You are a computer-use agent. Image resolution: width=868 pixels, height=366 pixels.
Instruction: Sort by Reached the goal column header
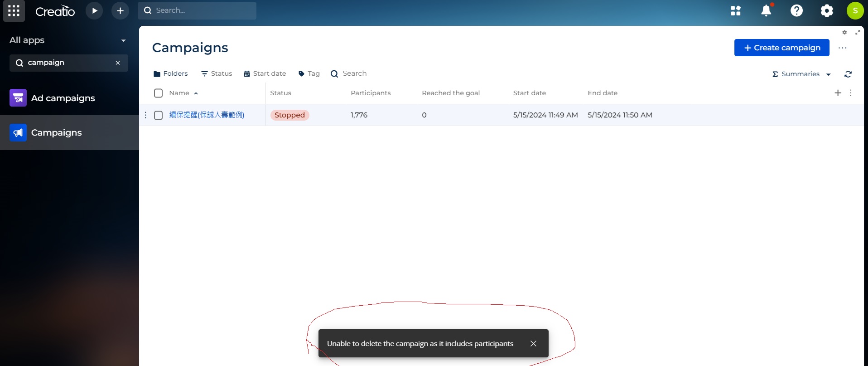coord(451,93)
